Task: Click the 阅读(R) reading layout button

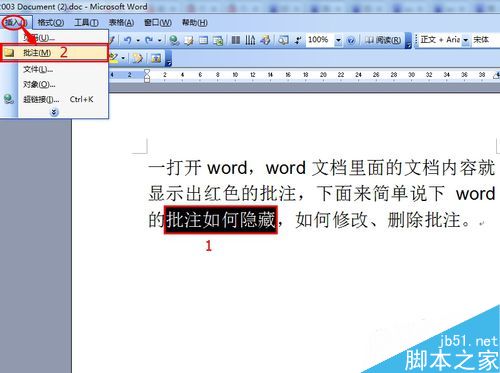Action: tap(383, 40)
